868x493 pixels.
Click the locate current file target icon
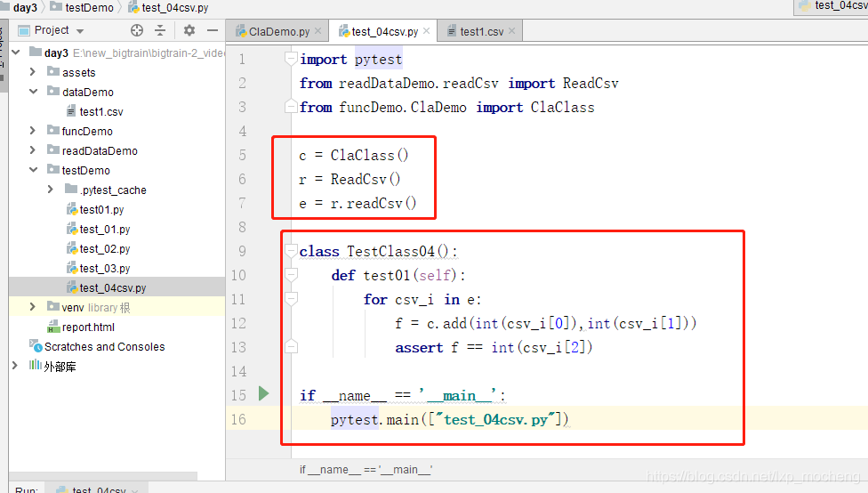(x=137, y=30)
